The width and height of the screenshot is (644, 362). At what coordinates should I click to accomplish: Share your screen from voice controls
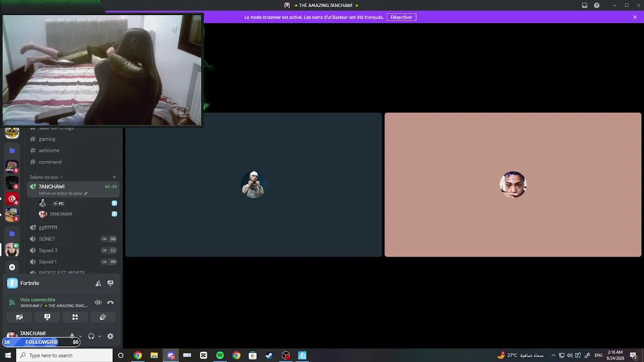pos(47,317)
